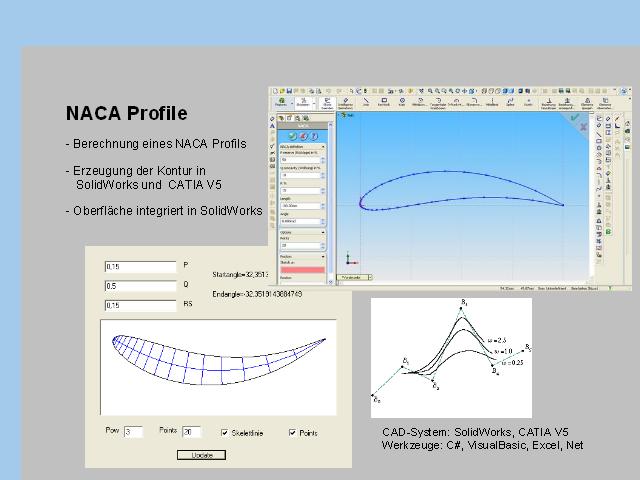Open the FeatureManager tree tab icon
The image size is (640, 480).
click(281, 118)
